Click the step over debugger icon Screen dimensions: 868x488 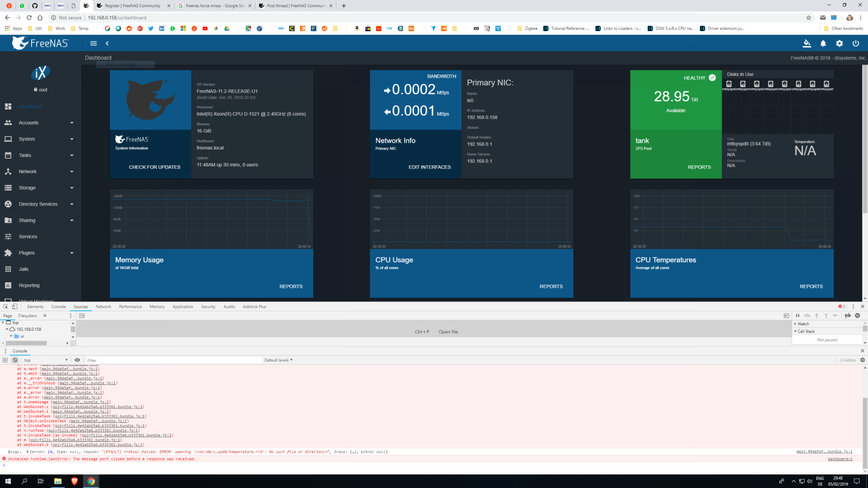click(807, 316)
